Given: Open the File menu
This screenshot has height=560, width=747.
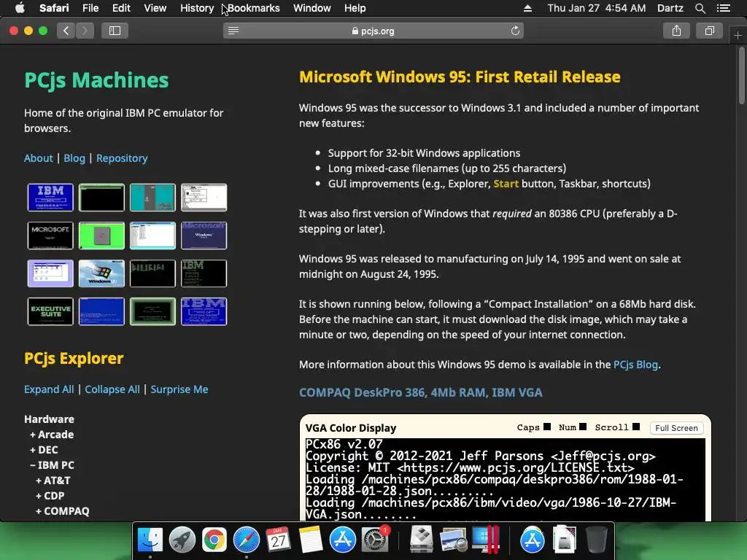Looking at the screenshot, I should (90, 8).
